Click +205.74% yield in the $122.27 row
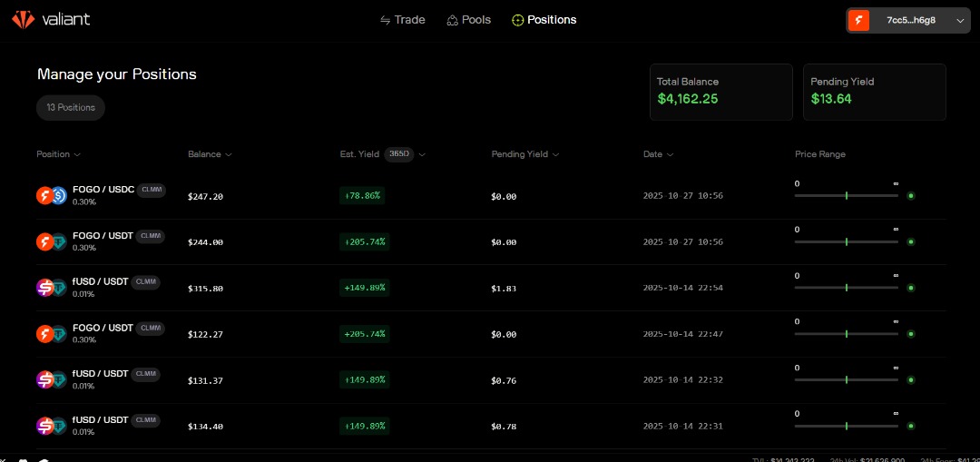 click(365, 334)
